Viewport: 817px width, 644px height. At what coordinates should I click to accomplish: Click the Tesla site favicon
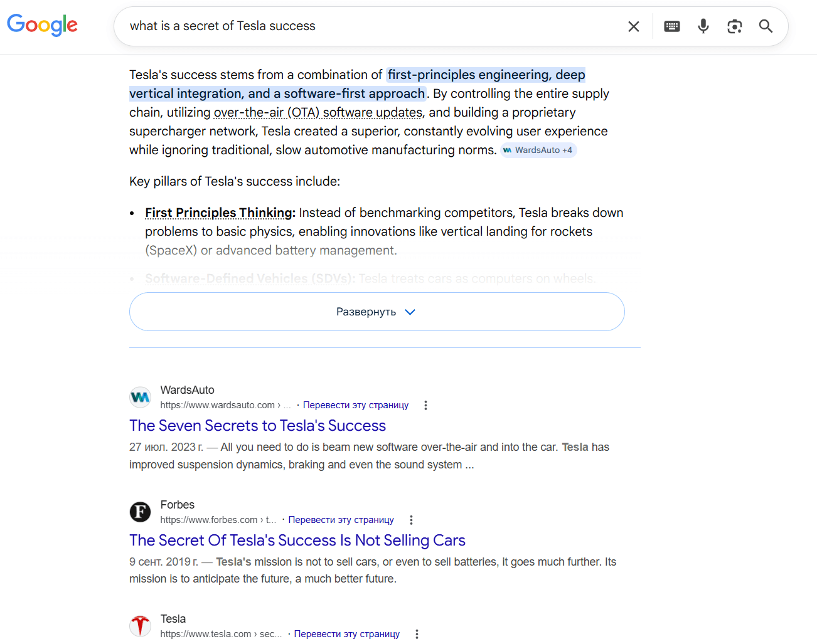(x=141, y=626)
